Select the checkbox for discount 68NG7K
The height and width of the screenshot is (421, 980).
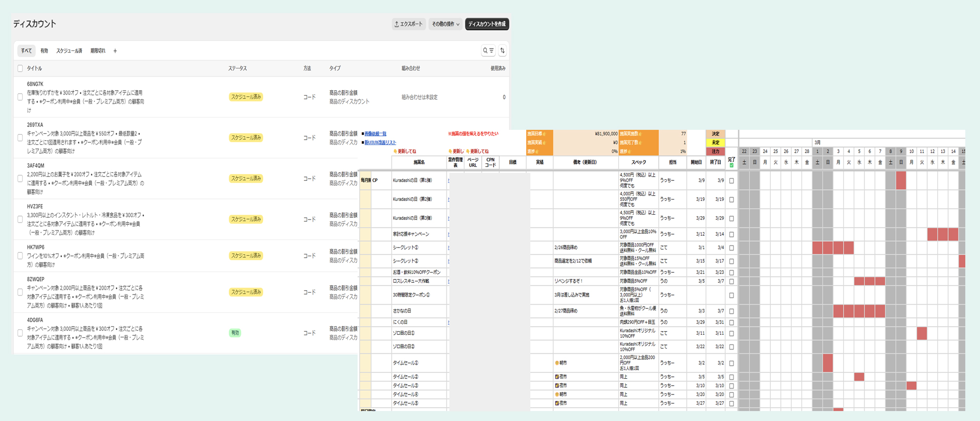(20, 97)
